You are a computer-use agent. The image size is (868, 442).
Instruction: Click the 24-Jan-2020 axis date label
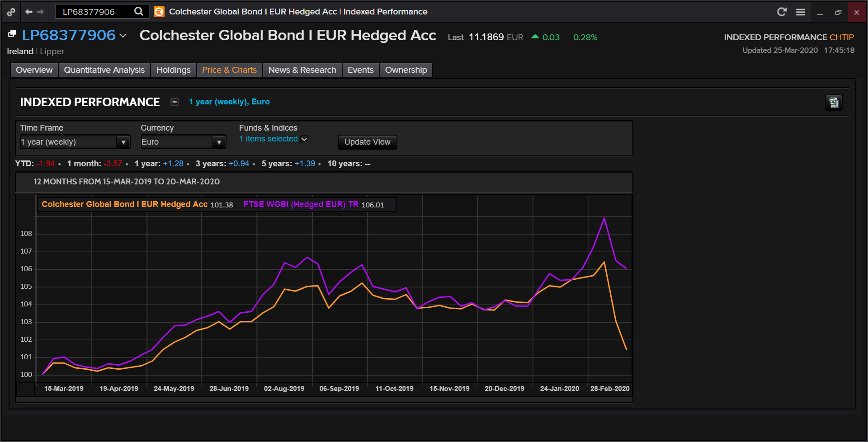(x=559, y=389)
